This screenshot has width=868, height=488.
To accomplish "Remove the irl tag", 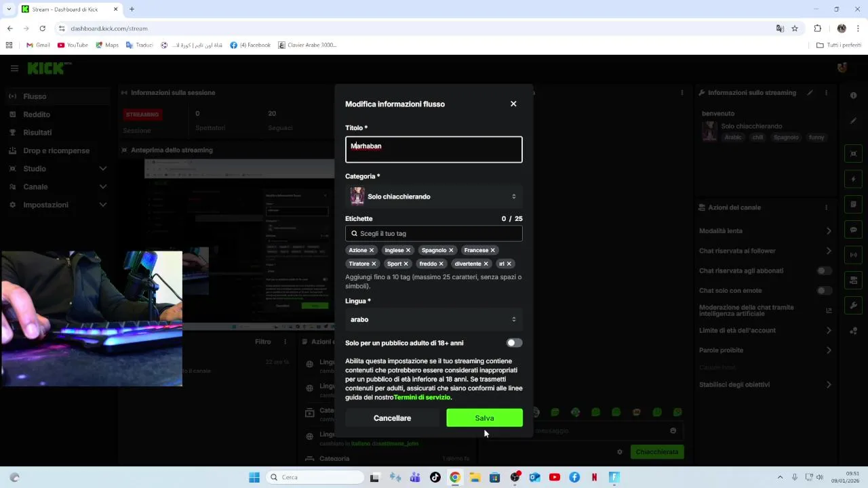I will tap(509, 264).
